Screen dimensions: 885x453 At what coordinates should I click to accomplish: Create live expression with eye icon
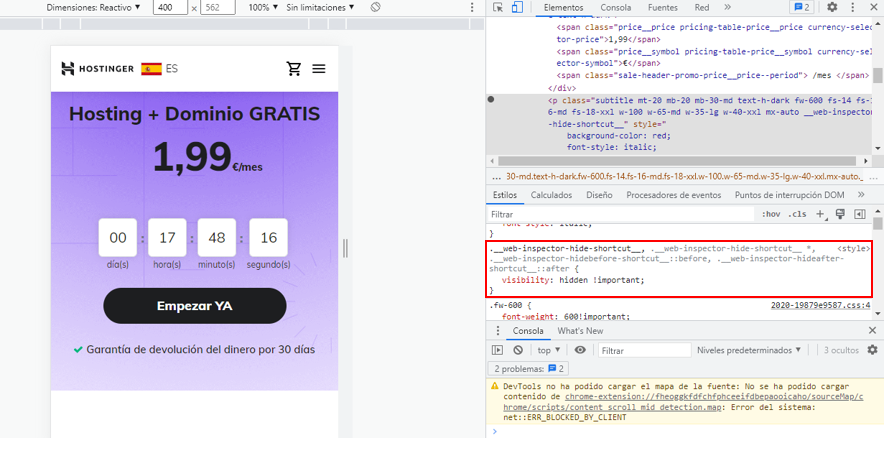pyautogui.click(x=580, y=350)
